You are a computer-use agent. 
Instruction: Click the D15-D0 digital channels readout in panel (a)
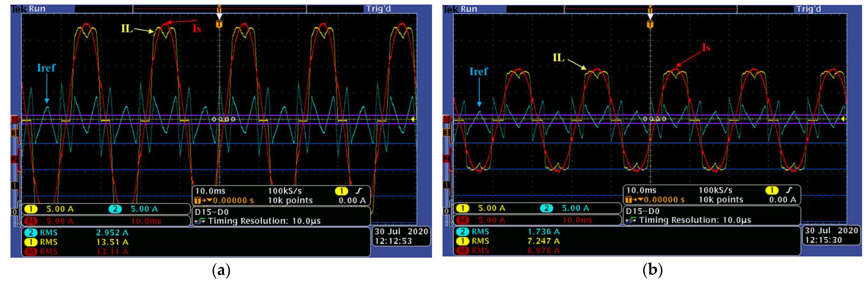tap(212, 212)
